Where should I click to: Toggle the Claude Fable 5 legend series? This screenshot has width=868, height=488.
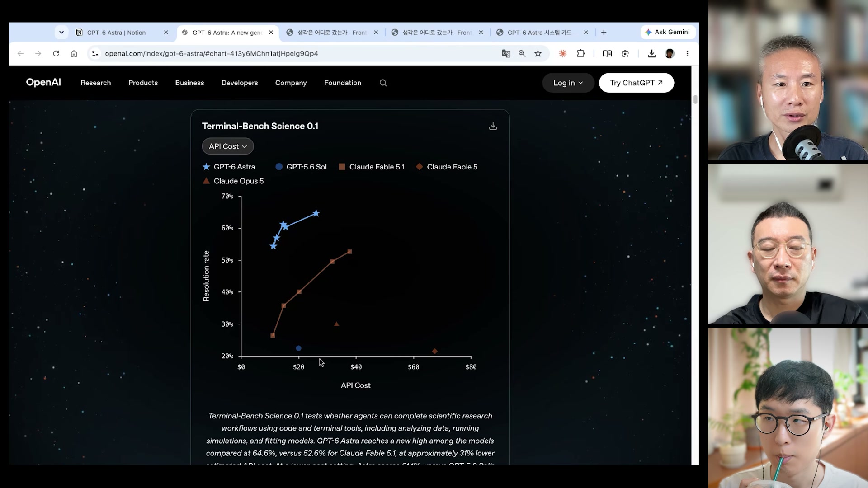(447, 167)
